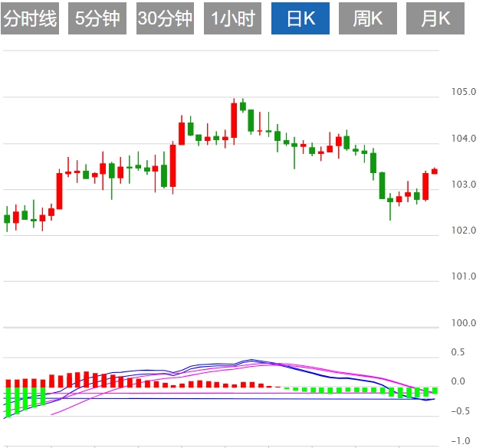Switch to the 周K weekly tab

[368, 18]
